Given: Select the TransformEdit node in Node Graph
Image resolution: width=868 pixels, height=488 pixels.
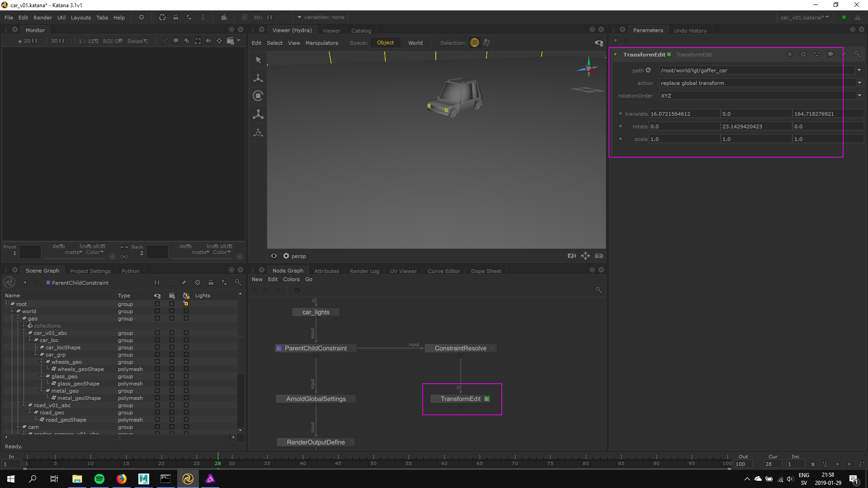Looking at the screenshot, I should (x=461, y=399).
